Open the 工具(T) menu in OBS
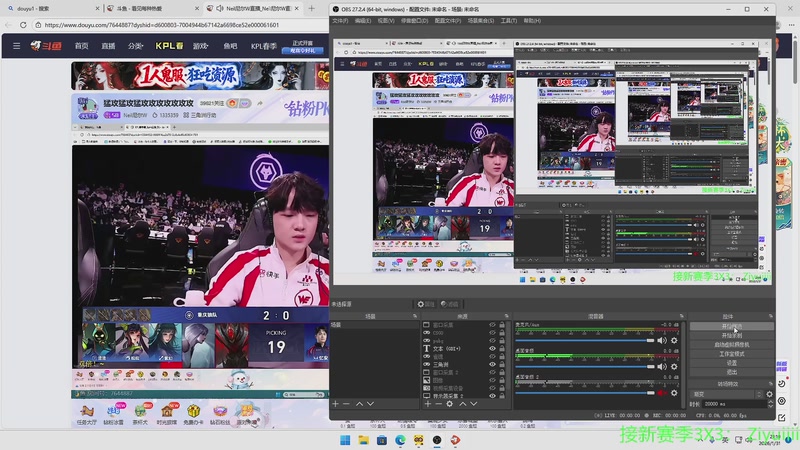 (x=509, y=20)
